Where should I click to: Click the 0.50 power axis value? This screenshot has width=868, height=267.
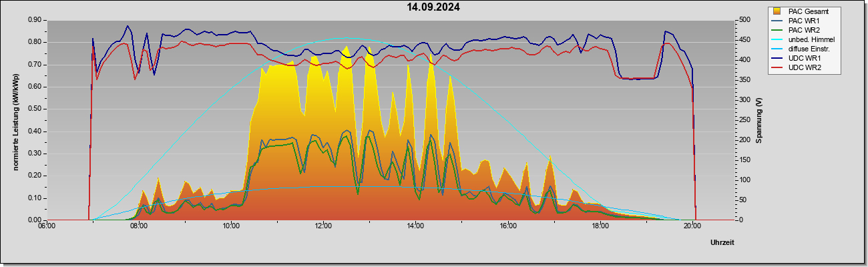pyautogui.click(x=35, y=109)
